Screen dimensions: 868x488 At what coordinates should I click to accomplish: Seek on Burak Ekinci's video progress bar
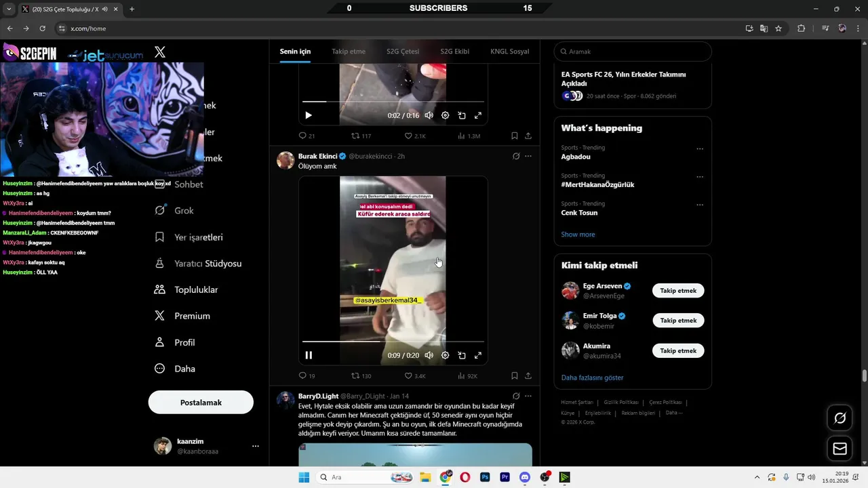(393, 342)
